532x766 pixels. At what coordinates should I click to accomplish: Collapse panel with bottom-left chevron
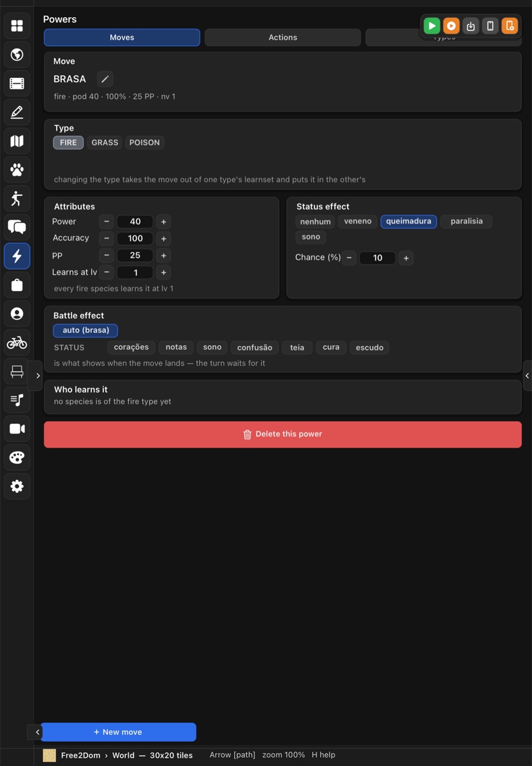38,732
